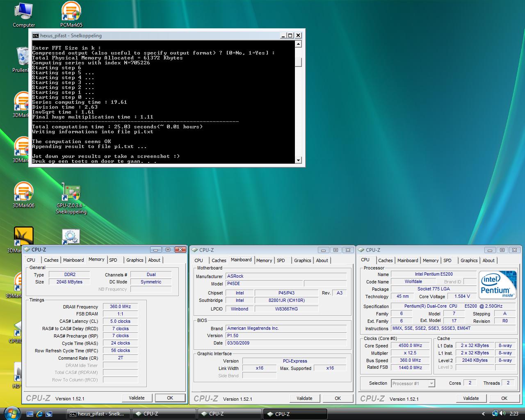This screenshot has height=420, width=525.
Task: Open Caches tab in the Processor CPU-Z window
Action: coord(386,260)
